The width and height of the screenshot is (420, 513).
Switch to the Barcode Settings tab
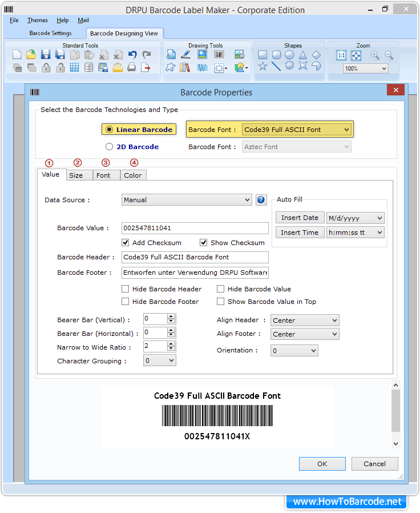coord(50,33)
